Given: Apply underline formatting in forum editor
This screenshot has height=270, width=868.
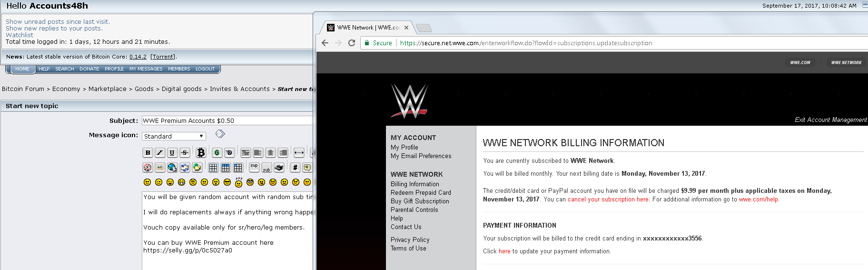Looking at the screenshot, I should [172, 152].
